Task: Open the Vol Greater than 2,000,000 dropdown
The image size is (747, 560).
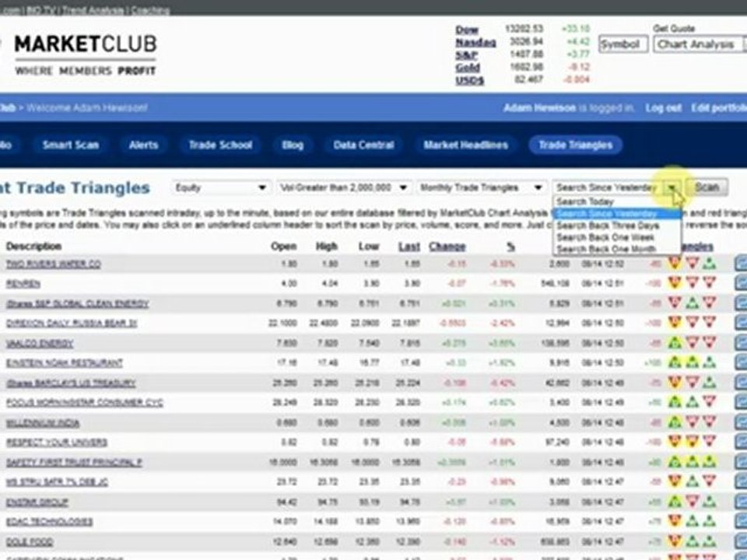Action: point(344,187)
